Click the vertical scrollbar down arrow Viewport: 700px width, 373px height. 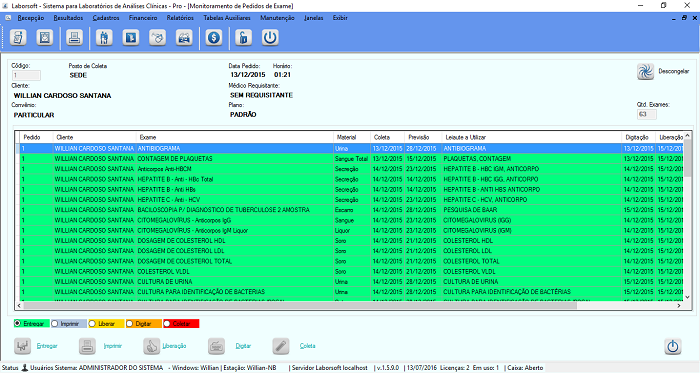[687, 297]
